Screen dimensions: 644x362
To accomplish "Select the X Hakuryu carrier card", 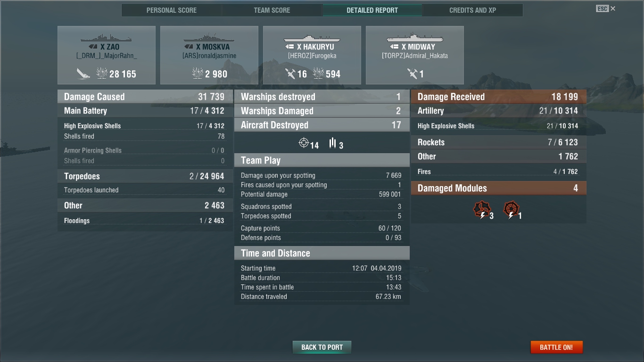I will [x=312, y=55].
